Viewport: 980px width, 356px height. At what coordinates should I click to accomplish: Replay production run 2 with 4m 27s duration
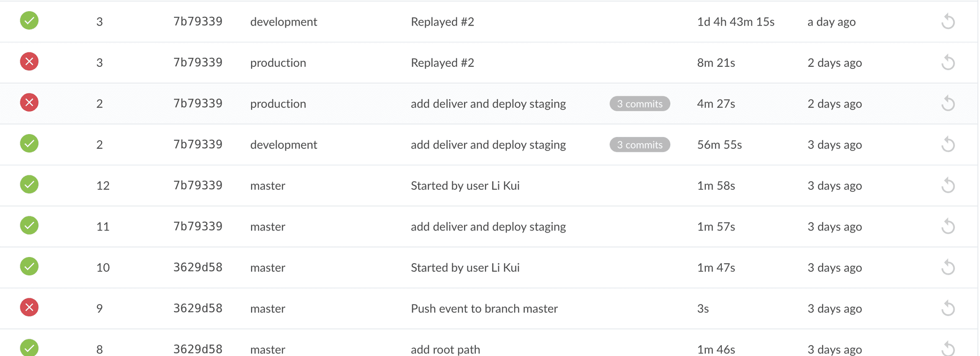pyautogui.click(x=948, y=104)
